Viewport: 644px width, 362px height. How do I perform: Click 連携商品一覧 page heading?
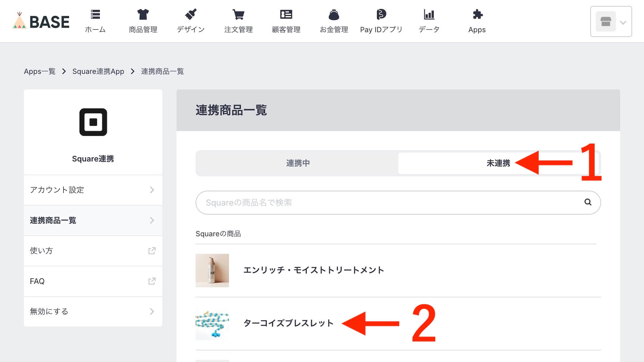pos(231,110)
